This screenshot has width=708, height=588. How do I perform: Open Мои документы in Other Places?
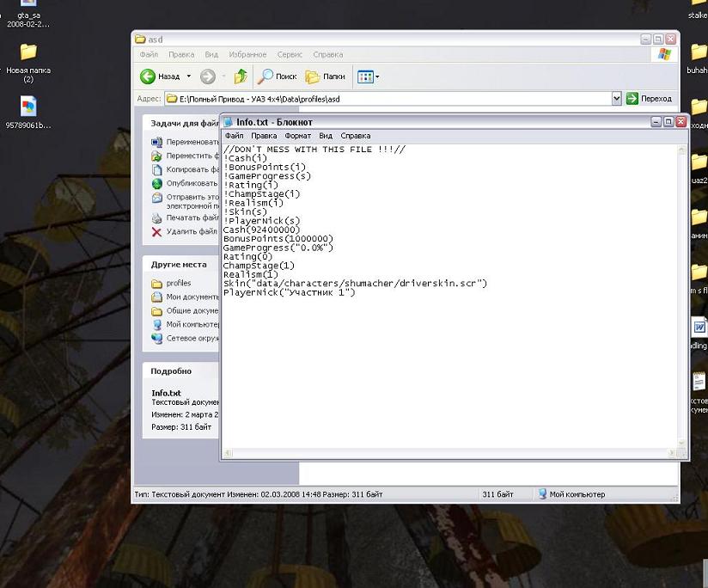tap(192, 297)
